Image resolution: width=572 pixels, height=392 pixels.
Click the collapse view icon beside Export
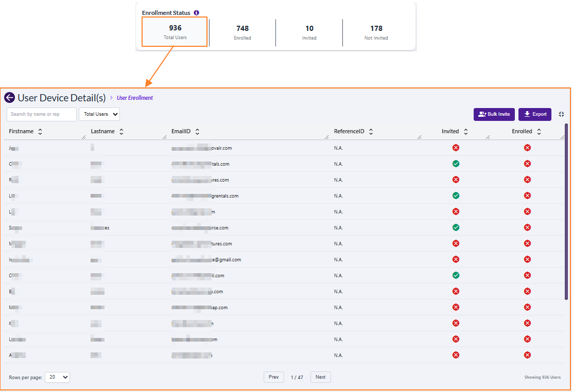561,114
